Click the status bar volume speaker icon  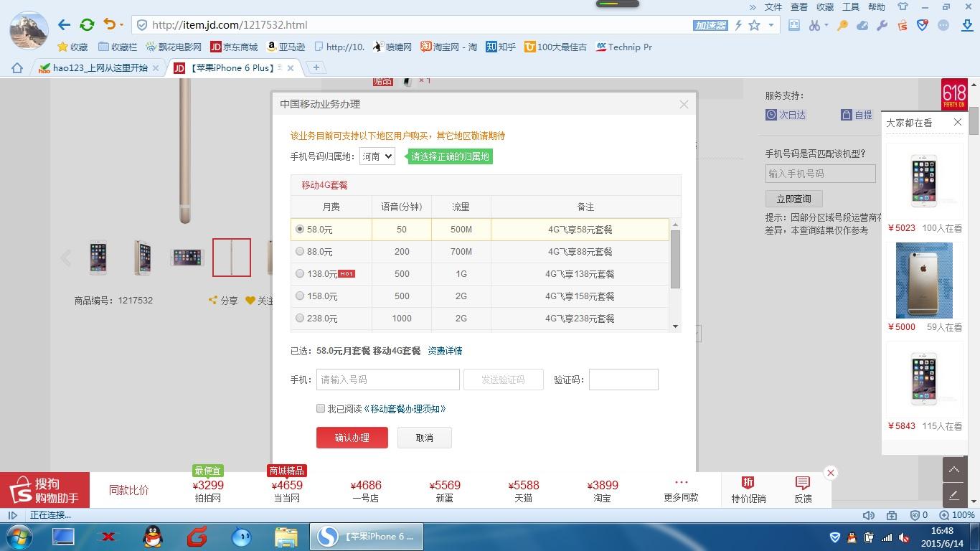click(869, 515)
